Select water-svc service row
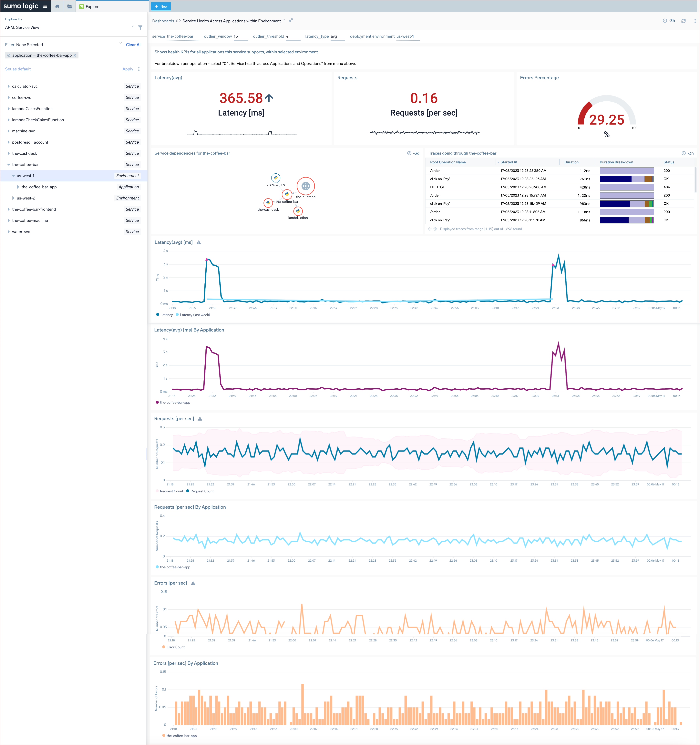Image resolution: width=700 pixels, height=745 pixels. point(74,232)
